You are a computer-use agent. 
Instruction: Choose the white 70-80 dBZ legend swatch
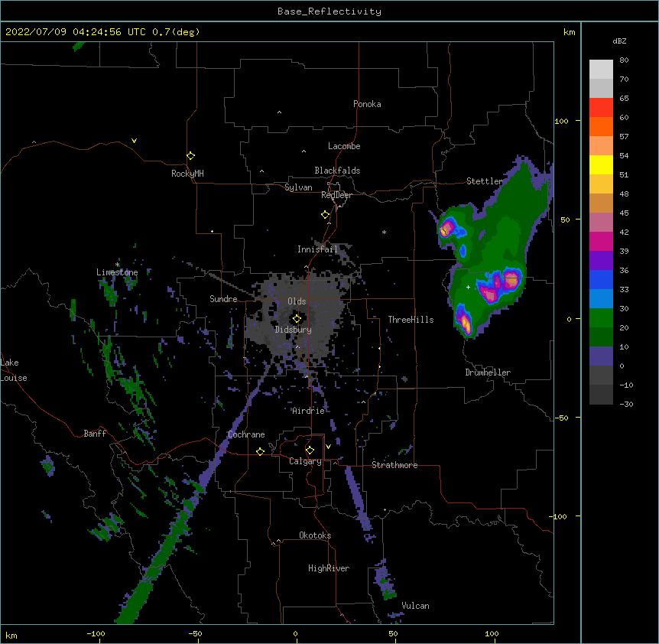pos(601,69)
